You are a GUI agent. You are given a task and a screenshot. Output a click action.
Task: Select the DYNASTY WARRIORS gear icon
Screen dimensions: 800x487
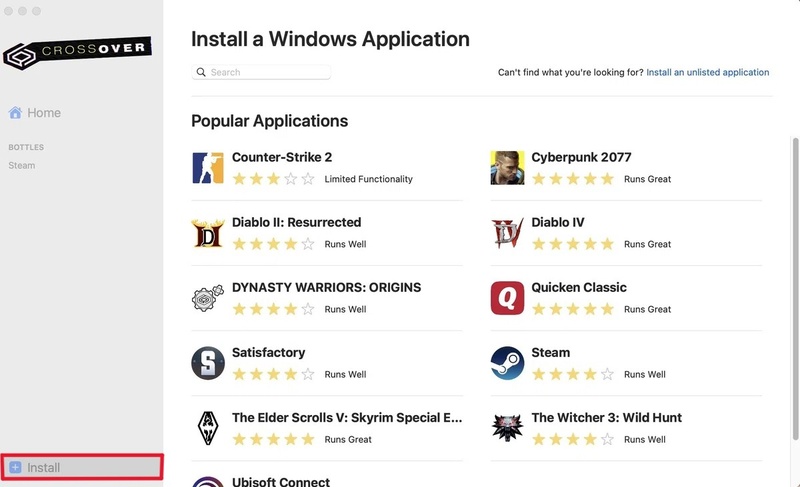(x=207, y=297)
